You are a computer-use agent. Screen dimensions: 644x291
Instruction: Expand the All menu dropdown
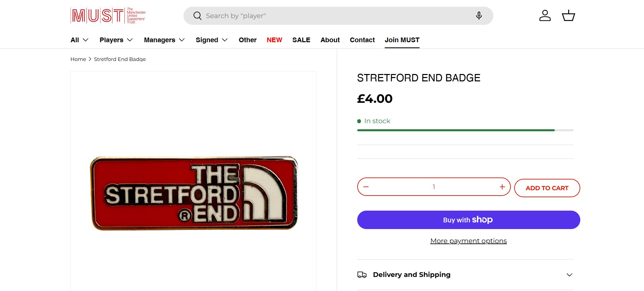click(79, 40)
